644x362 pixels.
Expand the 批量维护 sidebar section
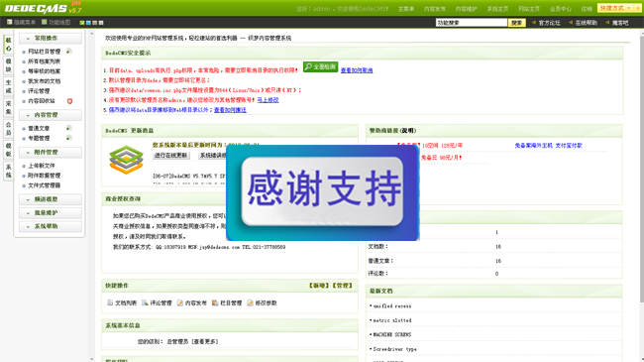coord(51,213)
